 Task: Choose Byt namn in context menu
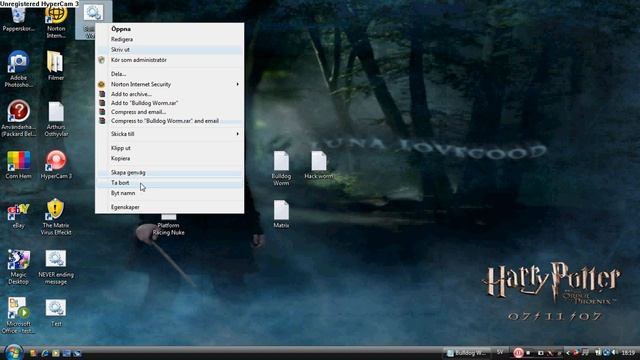coord(169,193)
